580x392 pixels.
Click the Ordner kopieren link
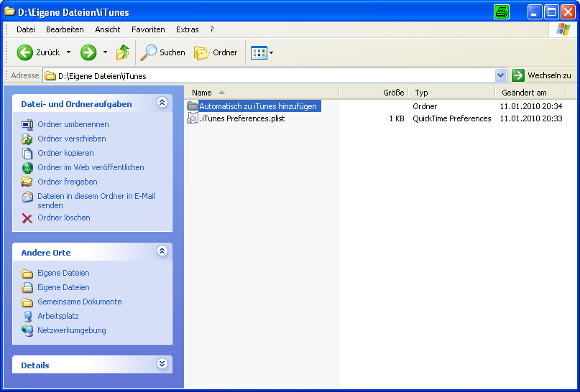click(x=65, y=154)
